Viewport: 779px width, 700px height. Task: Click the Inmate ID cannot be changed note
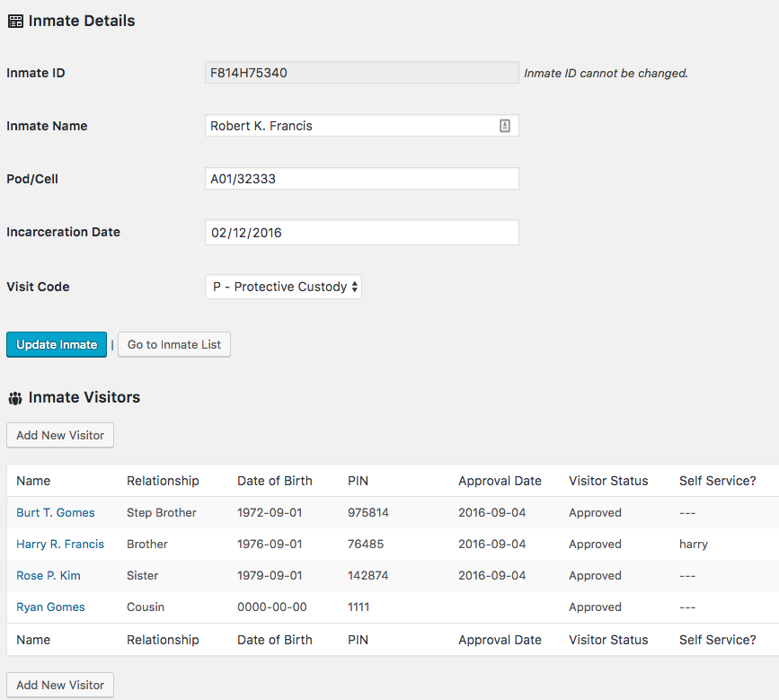[606, 73]
